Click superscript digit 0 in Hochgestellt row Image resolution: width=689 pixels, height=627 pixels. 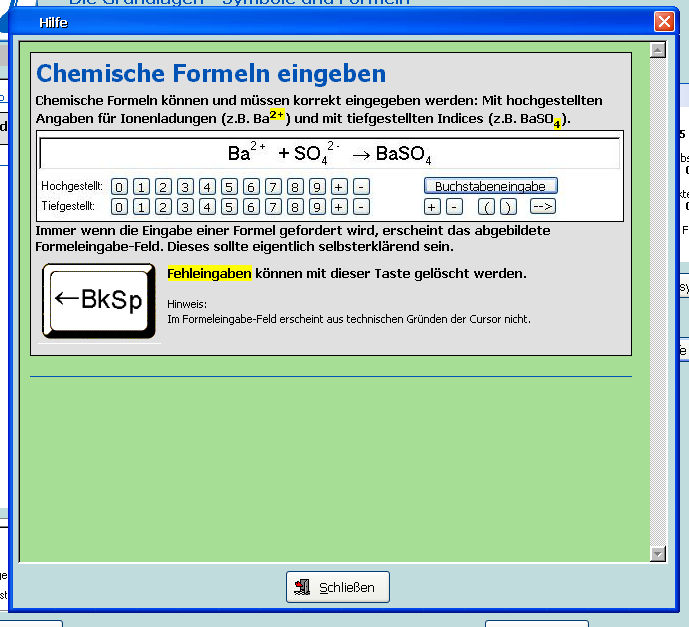coord(119,187)
